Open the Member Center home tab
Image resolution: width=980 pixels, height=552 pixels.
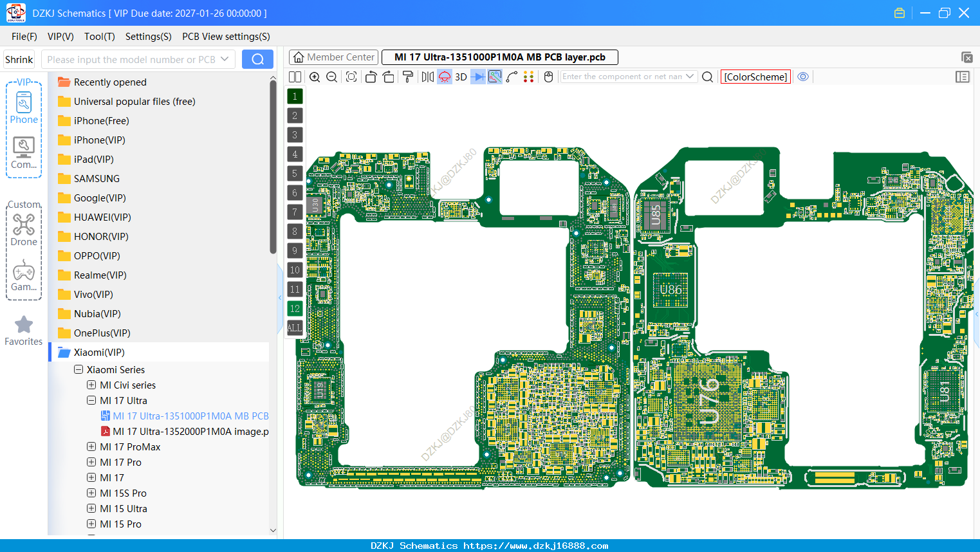pos(333,57)
